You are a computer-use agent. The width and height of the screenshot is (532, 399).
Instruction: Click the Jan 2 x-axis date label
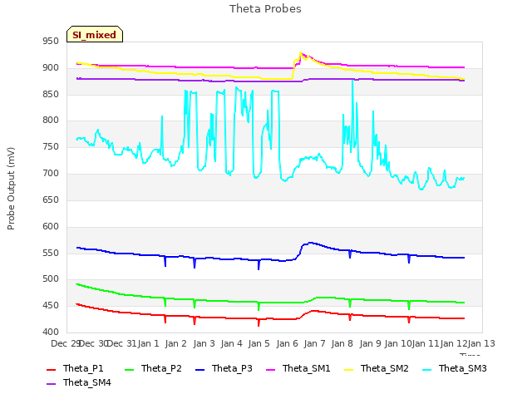(x=175, y=343)
